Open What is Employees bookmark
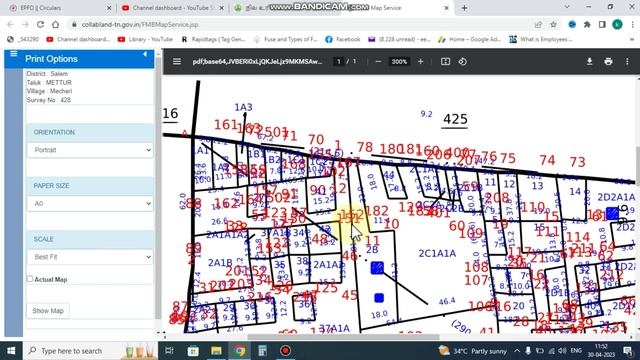Image resolution: width=640 pixels, height=360 pixels. 541,40
